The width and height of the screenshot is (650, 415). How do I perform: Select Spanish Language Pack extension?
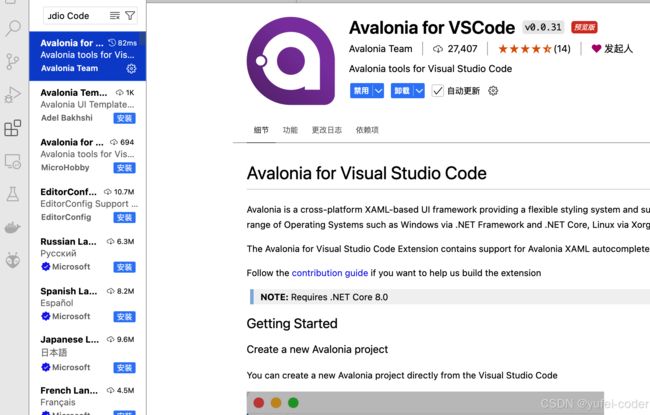(87, 304)
